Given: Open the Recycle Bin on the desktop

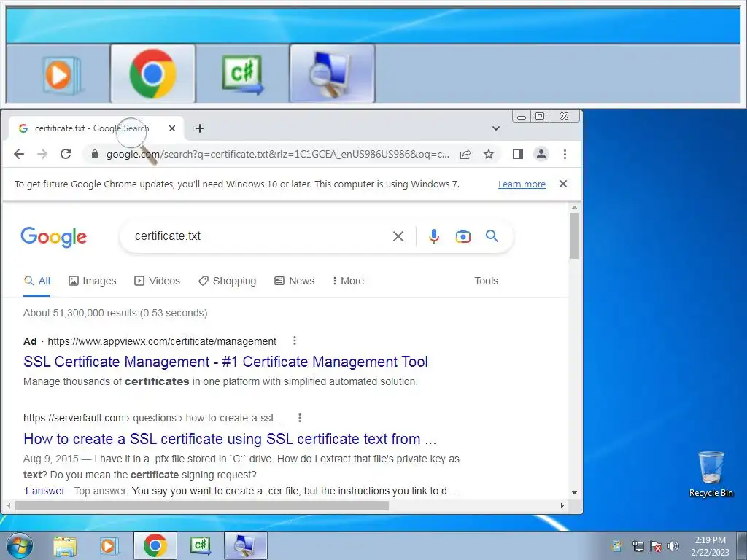Looking at the screenshot, I should [x=711, y=474].
